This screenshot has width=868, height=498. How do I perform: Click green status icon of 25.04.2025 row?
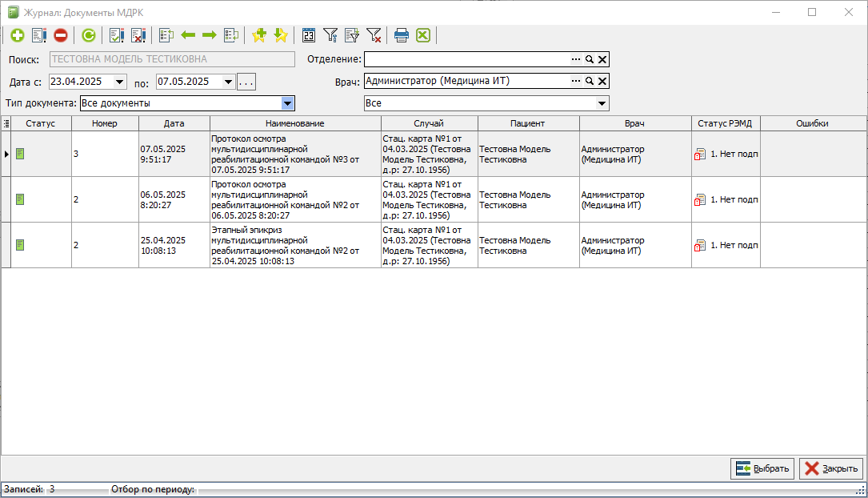(21, 245)
